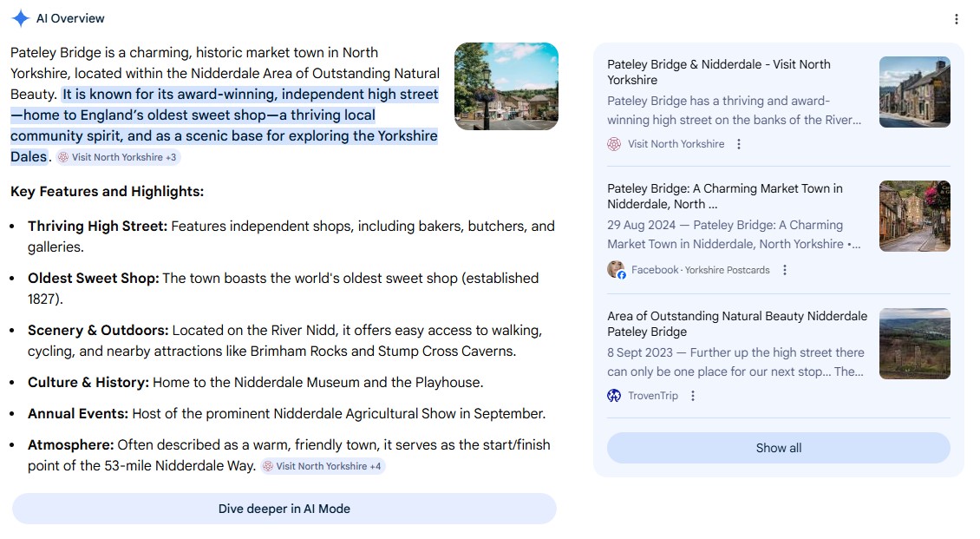Screen dimensions: 980x539
Task: Click the hillside ruins thumbnail for TrovenTrip
Action: click(914, 344)
